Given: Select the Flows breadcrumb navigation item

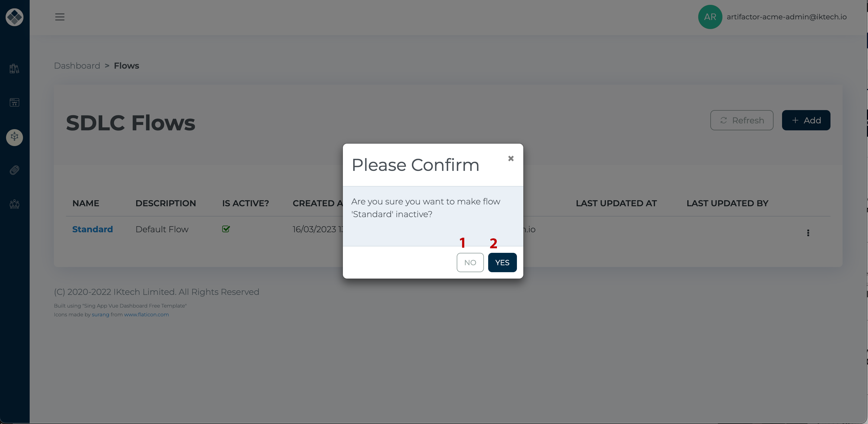Looking at the screenshot, I should point(126,65).
